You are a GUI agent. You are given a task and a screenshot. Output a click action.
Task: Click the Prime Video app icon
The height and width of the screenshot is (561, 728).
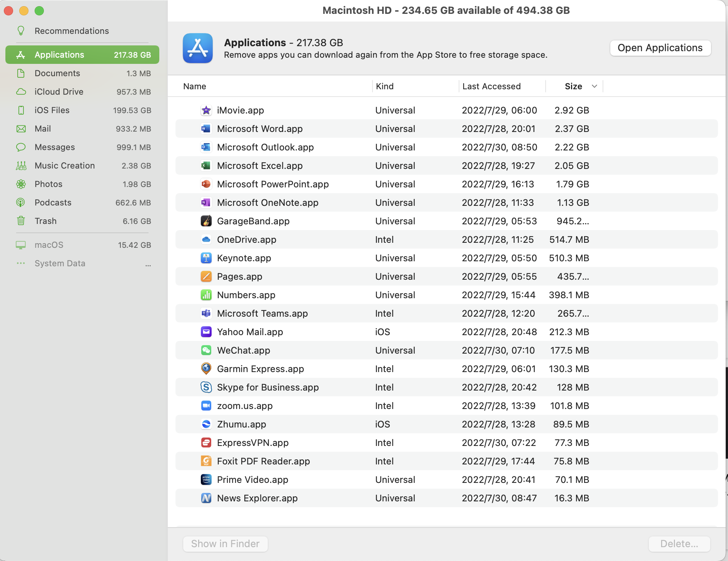pos(206,480)
